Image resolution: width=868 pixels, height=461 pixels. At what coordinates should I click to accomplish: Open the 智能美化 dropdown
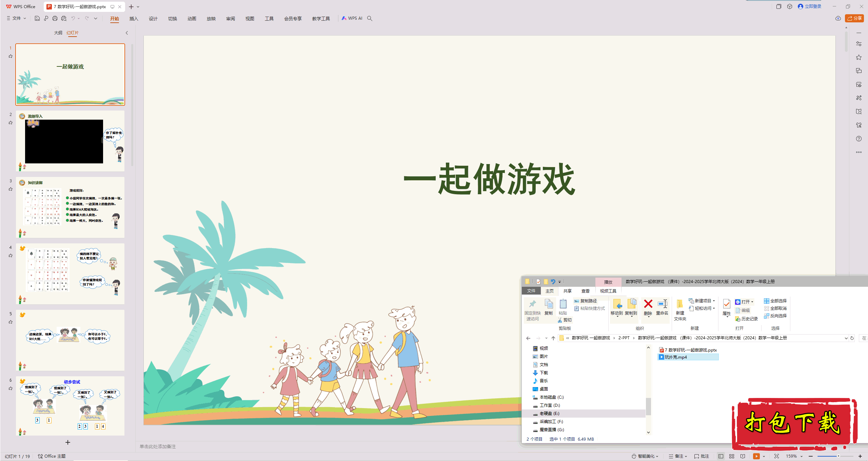coord(645,456)
